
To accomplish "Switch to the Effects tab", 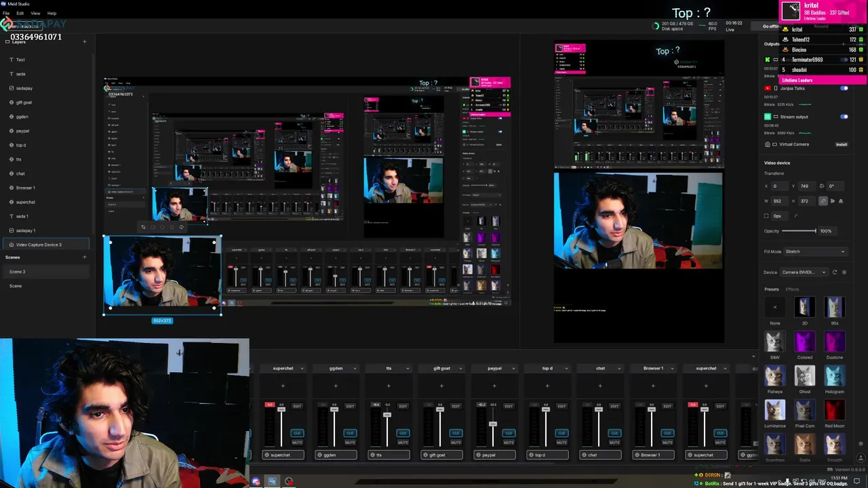I will coord(792,289).
